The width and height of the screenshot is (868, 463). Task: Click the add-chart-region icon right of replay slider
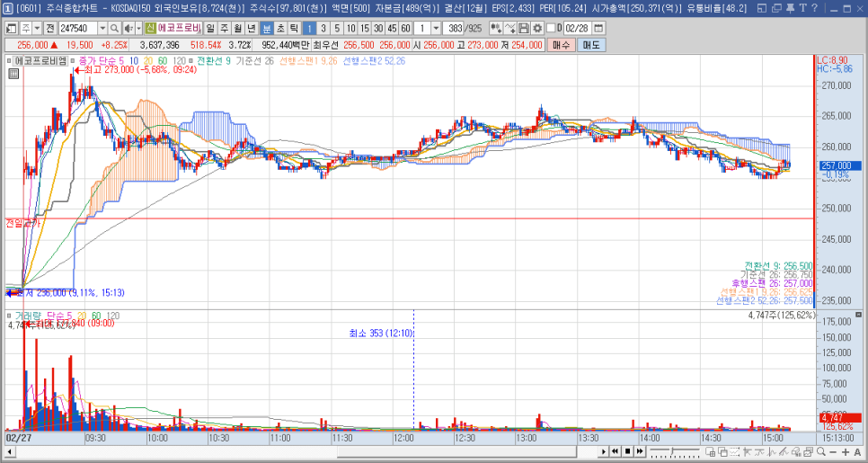(x=710, y=451)
